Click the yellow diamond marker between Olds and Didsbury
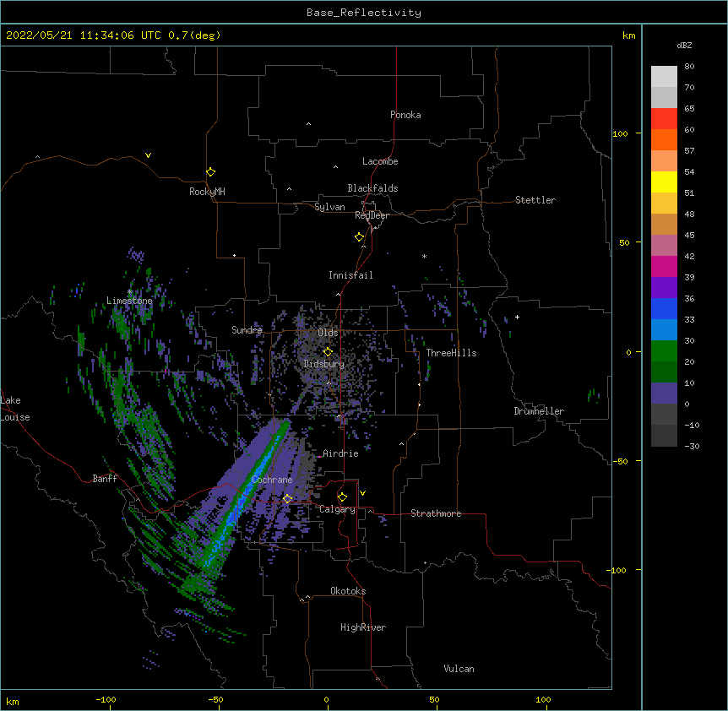728x711 pixels. click(328, 351)
